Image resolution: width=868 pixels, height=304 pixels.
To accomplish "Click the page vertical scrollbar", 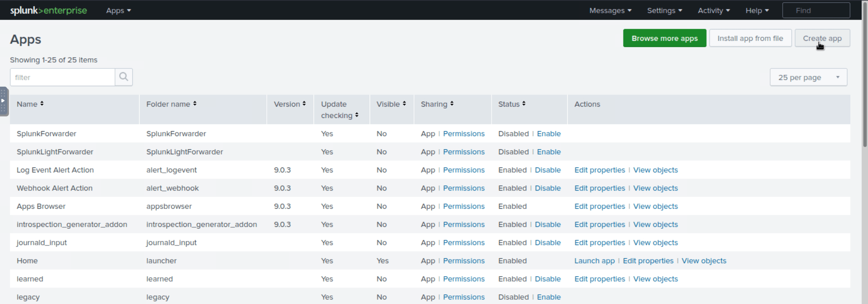I will point(865,74).
